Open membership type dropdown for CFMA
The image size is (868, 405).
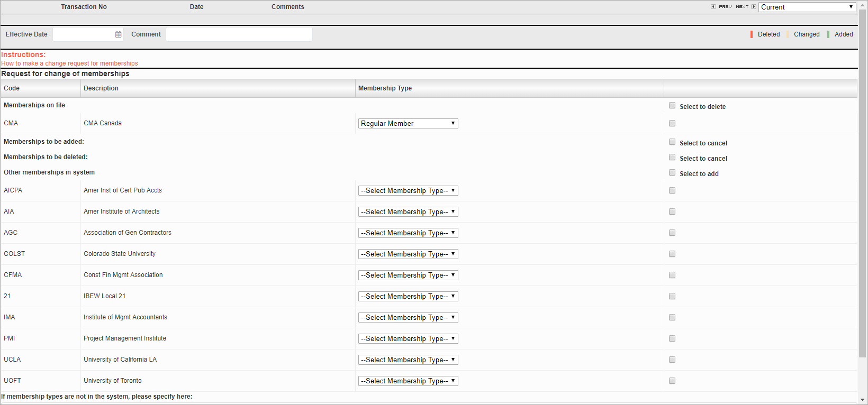pos(408,275)
